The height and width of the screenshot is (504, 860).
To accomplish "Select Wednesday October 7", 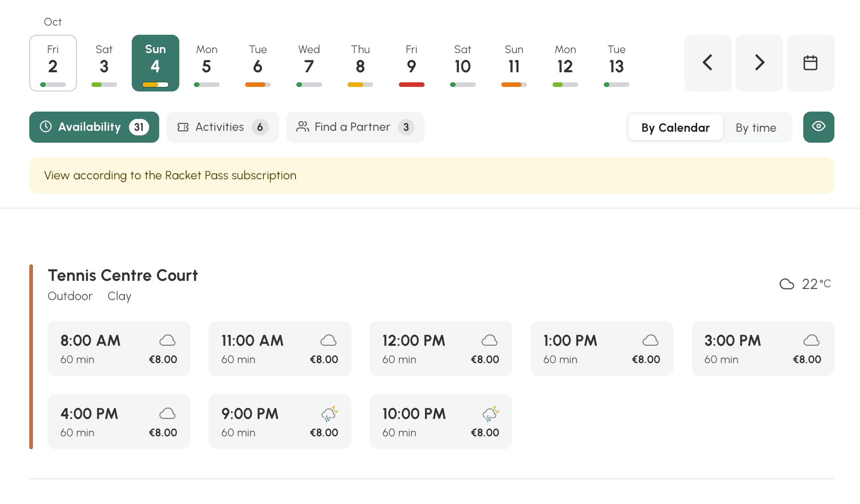I will click(x=309, y=63).
